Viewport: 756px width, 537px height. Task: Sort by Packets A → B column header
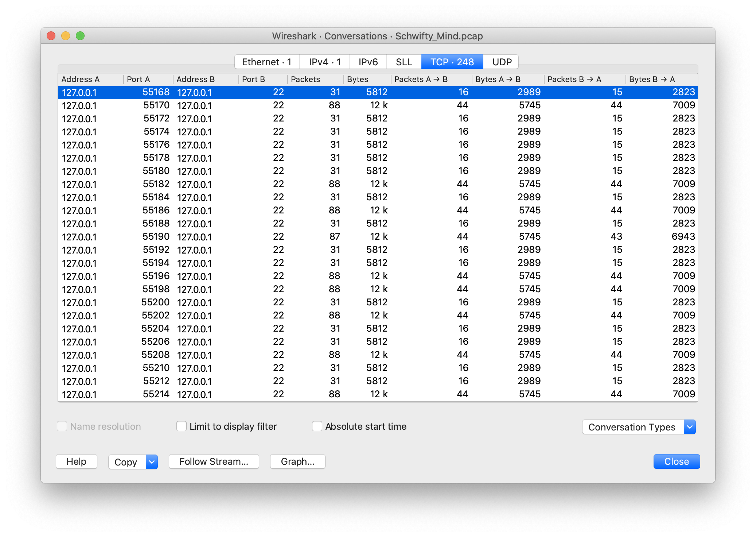click(x=432, y=80)
